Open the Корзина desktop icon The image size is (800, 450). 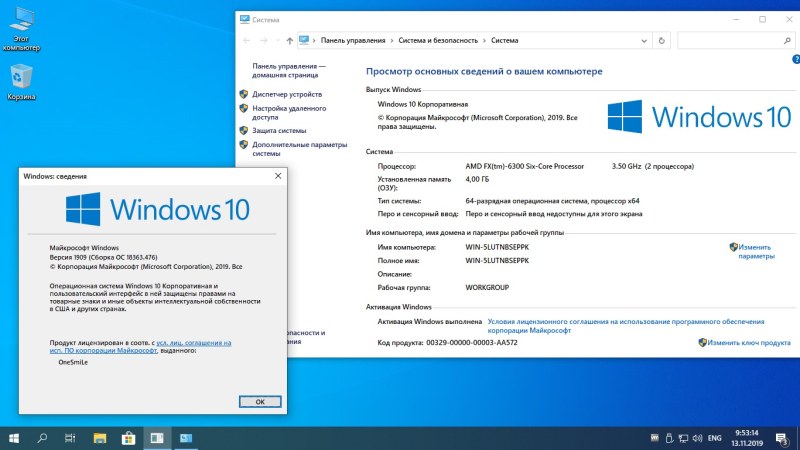[20, 82]
